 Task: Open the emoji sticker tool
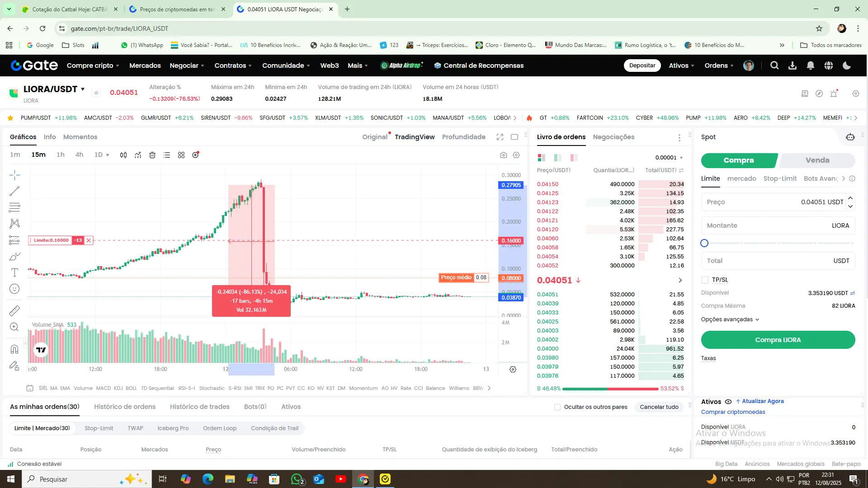(x=14, y=289)
